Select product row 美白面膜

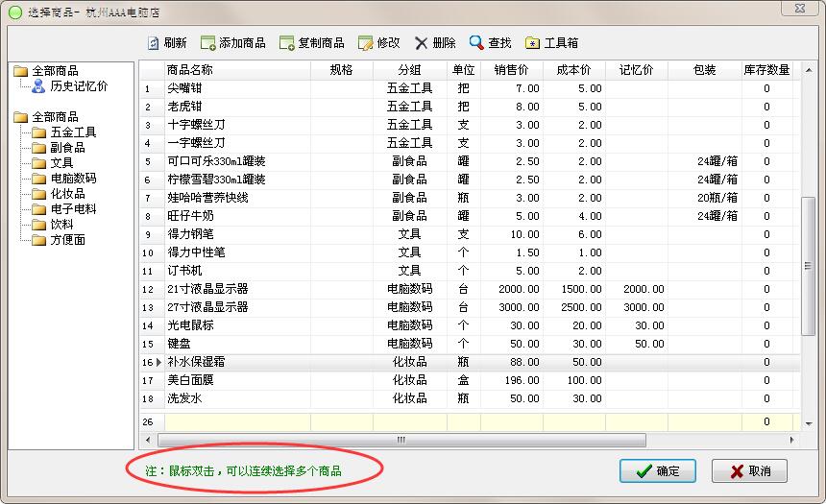point(470,380)
